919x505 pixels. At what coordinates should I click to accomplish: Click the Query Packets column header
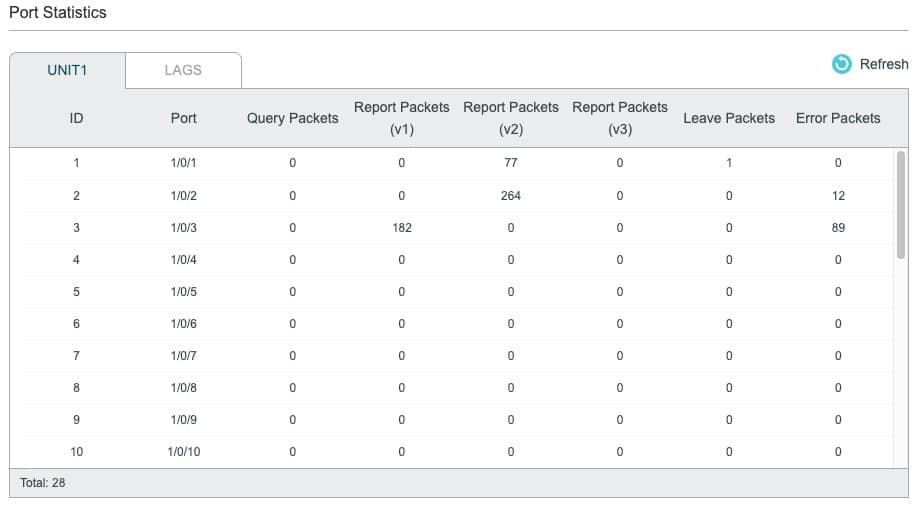click(292, 118)
